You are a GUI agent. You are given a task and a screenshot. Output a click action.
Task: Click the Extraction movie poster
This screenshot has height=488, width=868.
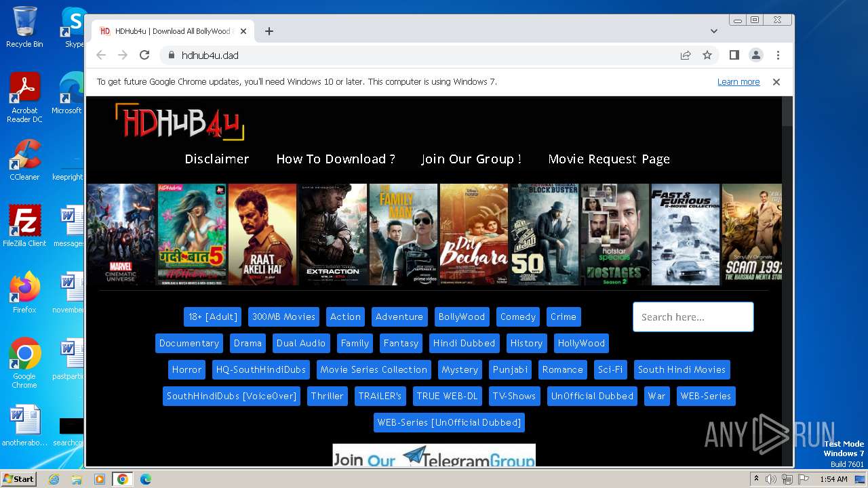[333, 235]
